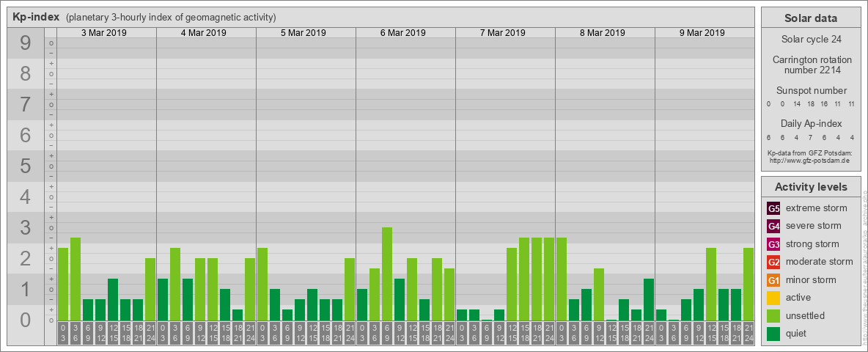
Task: Click the sunspot value 18
Action: click(x=810, y=104)
